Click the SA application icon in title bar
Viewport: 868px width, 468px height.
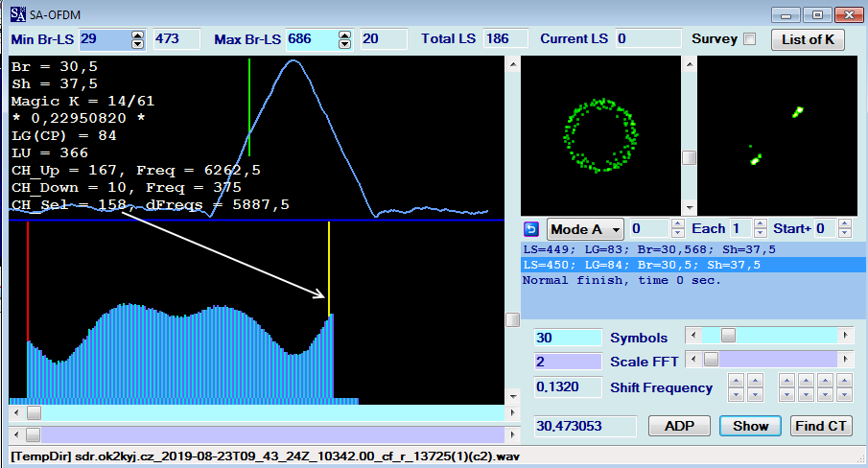(x=17, y=14)
